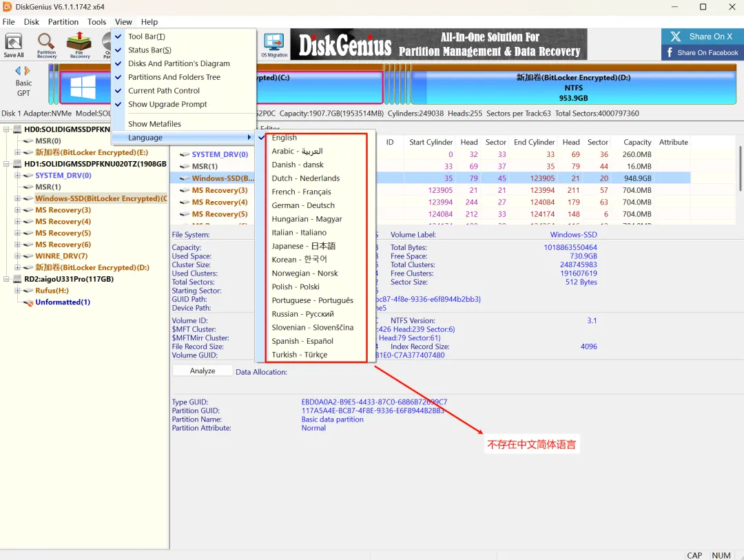Select 新加卷(BitLocker Encrypted)(D:) in tree
744x560 pixels.
92,268
